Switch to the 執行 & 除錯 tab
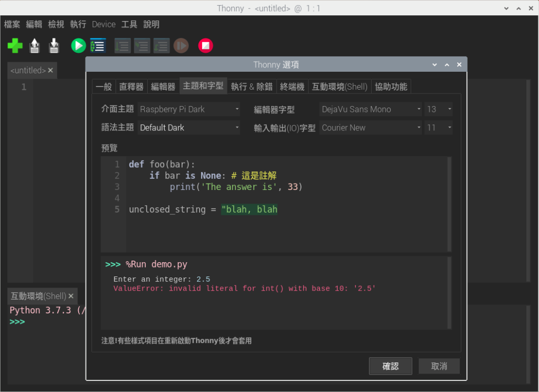Viewport: 539px width, 392px height. [252, 87]
